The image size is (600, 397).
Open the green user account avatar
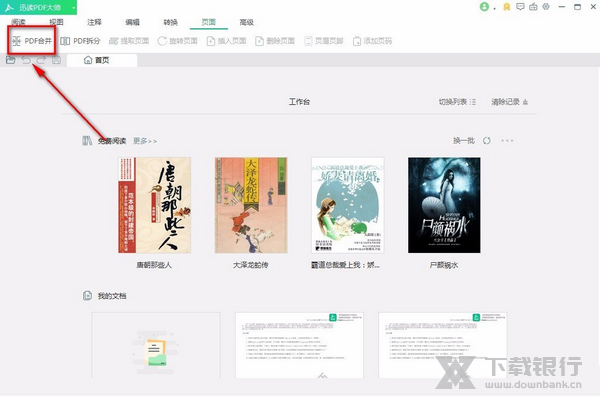484,7
